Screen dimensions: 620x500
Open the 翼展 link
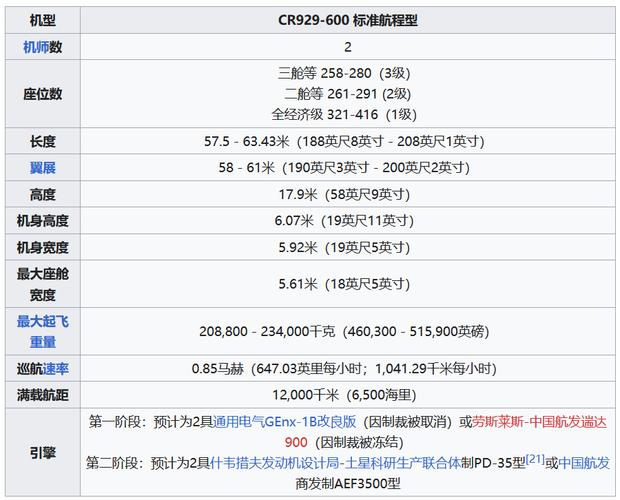(x=43, y=168)
